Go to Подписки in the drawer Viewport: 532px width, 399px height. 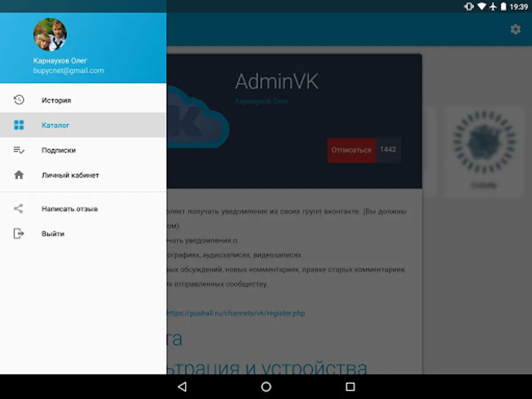(x=83, y=150)
